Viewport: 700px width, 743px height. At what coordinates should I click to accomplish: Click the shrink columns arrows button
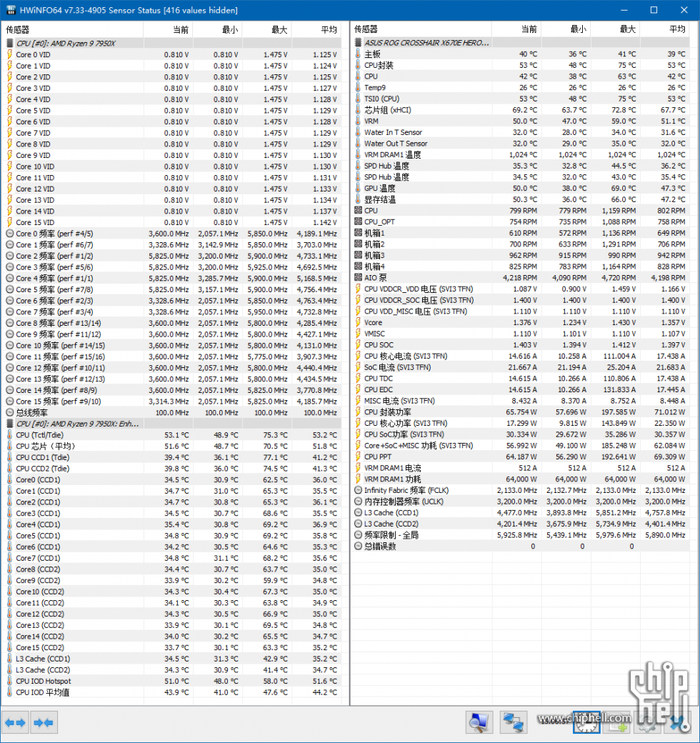(x=44, y=722)
